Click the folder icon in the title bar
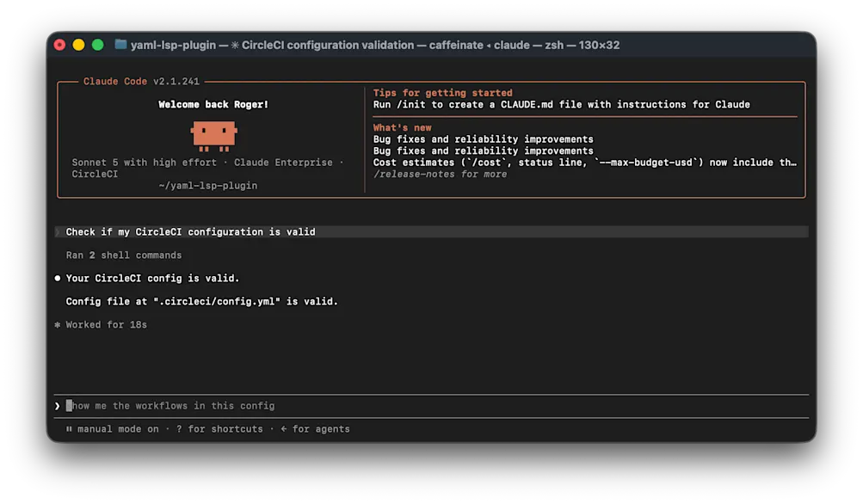Screen dimensions: 863x504 click(120, 45)
